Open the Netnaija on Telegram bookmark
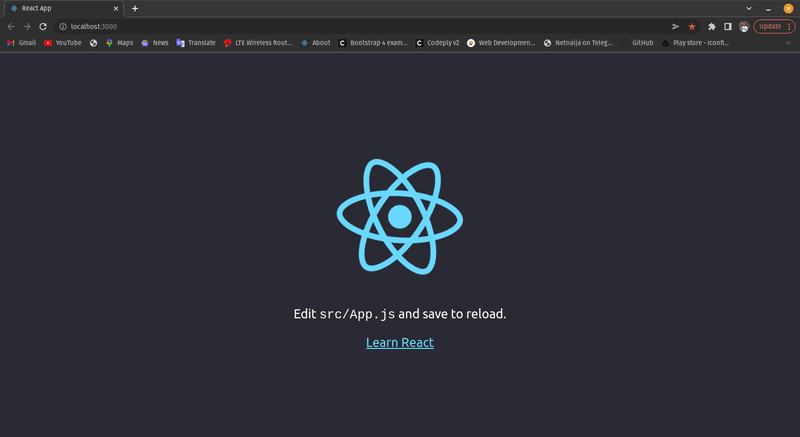 click(x=578, y=43)
